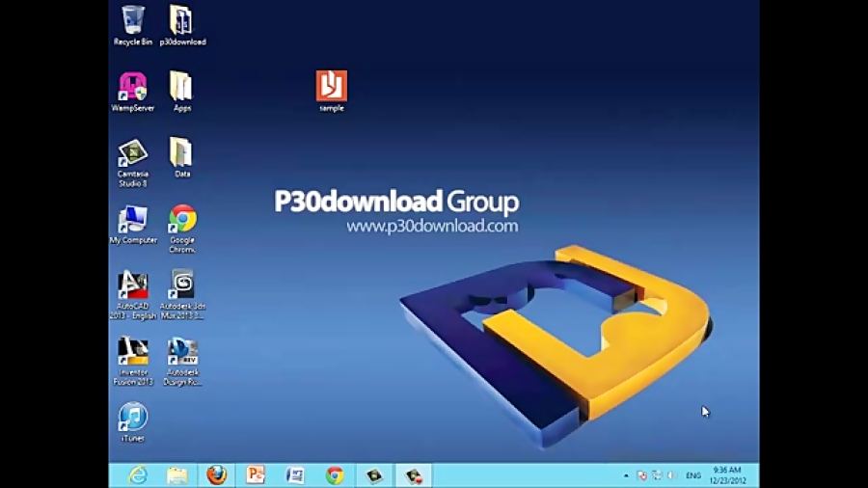
Task: Open network status tray icon
Action: tap(657, 475)
